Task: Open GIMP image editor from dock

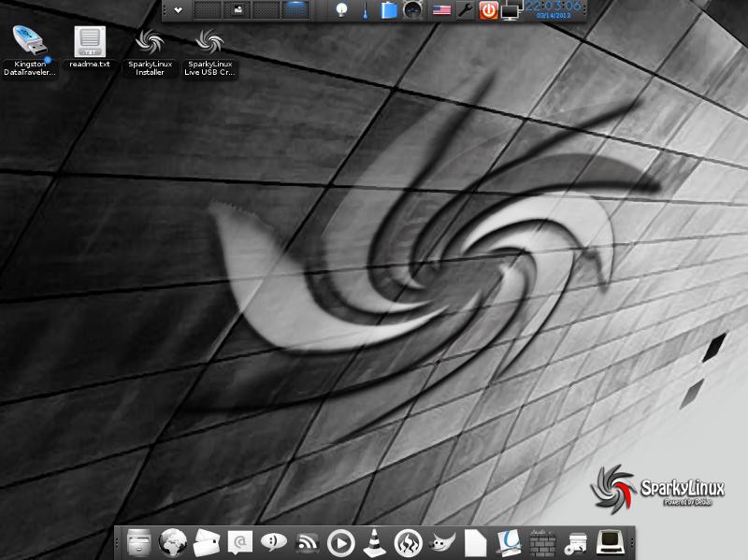Action: pos(441,542)
